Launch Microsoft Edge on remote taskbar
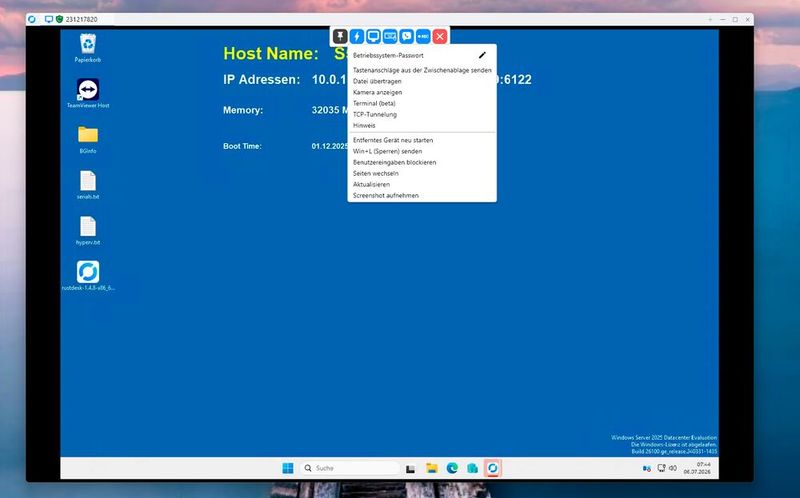 [452, 468]
